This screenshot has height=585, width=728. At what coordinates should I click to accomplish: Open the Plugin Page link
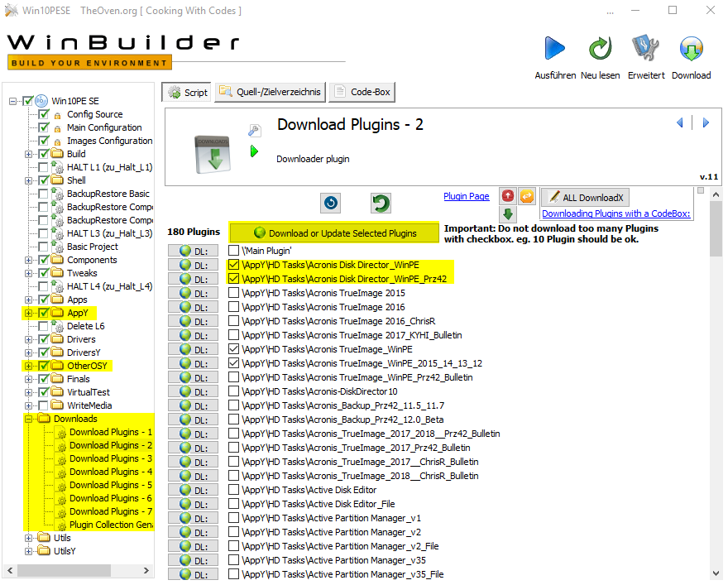click(467, 197)
